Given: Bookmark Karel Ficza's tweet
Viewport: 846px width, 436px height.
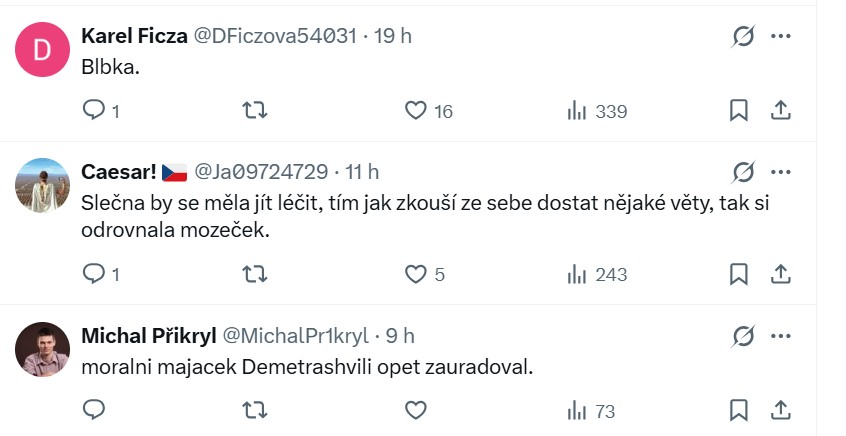Looking at the screenshot, I should coord(739,111).
